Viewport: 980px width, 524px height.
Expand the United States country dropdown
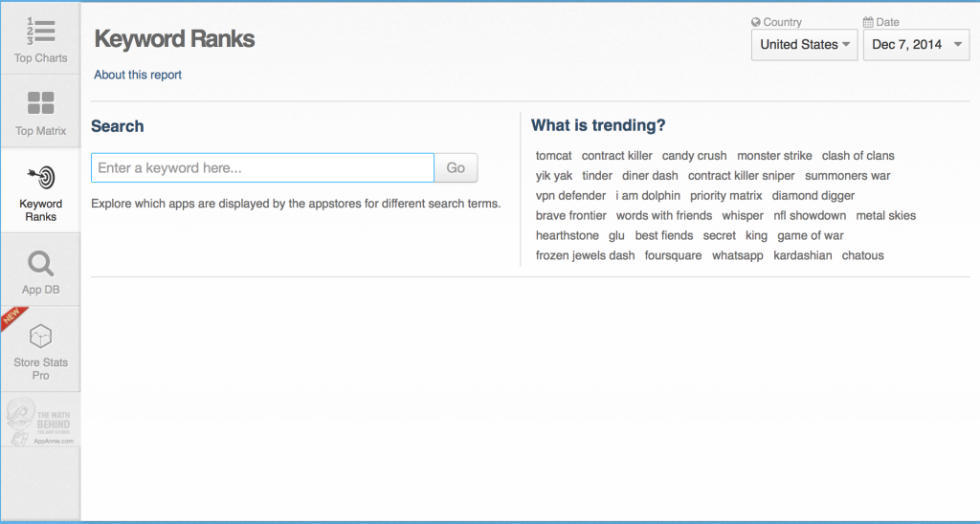point(804,45)
